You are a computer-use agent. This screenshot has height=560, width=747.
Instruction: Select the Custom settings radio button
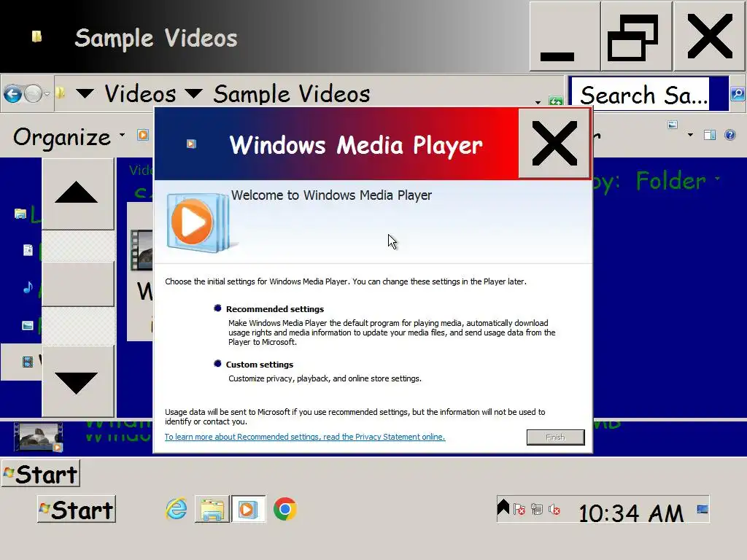[x=217, y=363]
